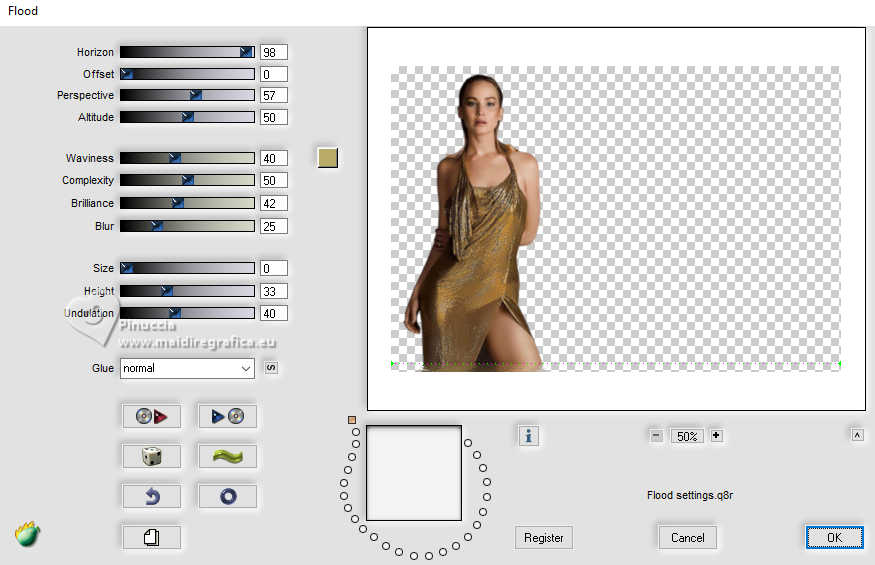Click the Flood settings.q8r preset name
Viewport: 875px width, 565px height.
(x=690, y=495)
